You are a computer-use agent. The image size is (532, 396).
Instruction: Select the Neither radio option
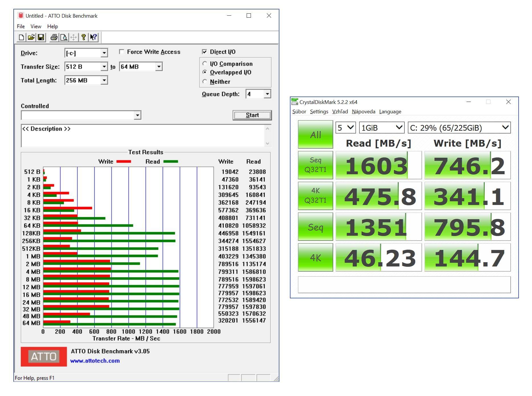pyautogui.click(x=204, y=81)
